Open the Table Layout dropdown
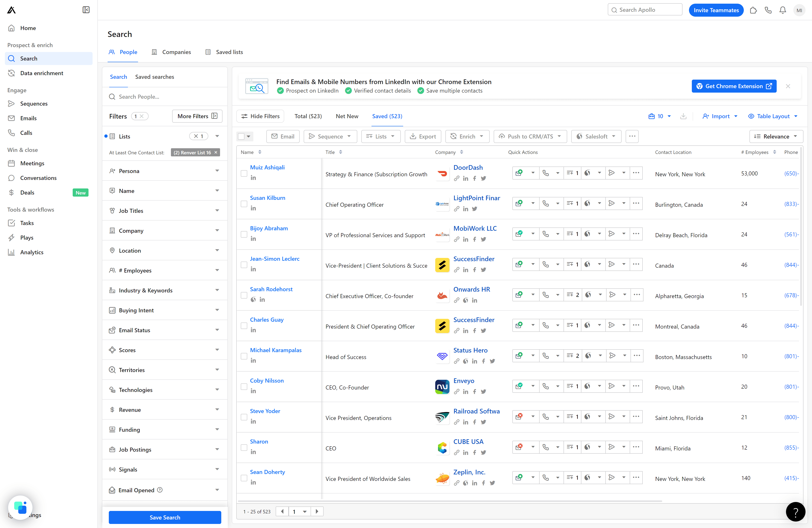812x528 pixels. click(772, 116)
